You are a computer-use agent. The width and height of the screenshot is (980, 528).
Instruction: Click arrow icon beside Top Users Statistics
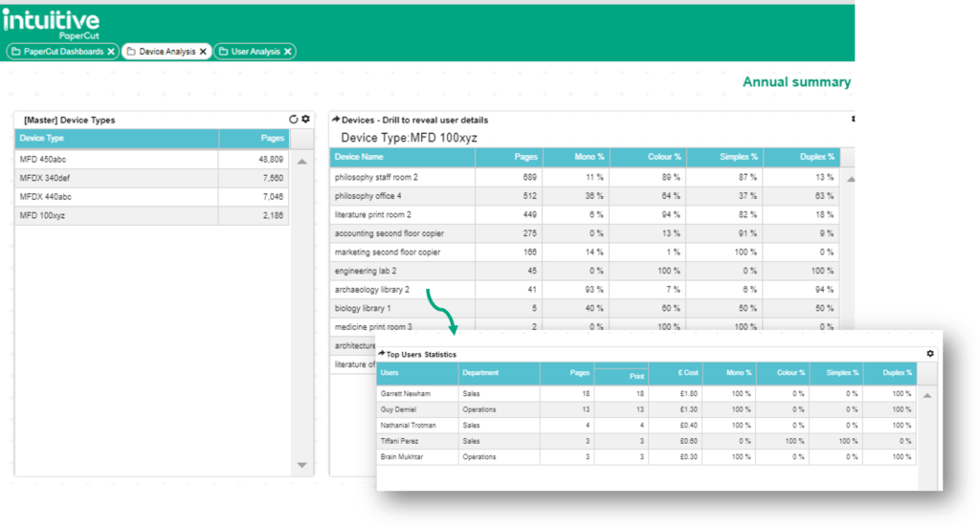(x=381, y=354)
